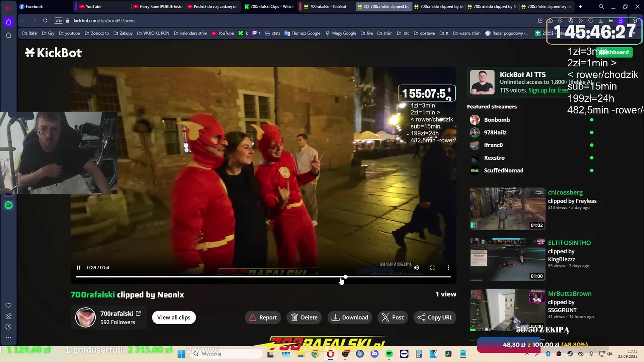
Task: Select featured streamer ScuffedNomad
Action: tap(504, 170)
